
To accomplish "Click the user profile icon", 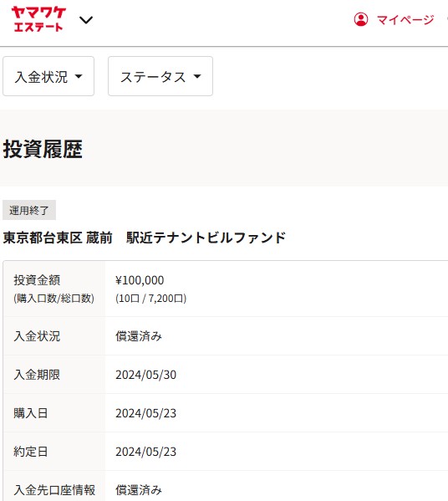I will 361,19.
